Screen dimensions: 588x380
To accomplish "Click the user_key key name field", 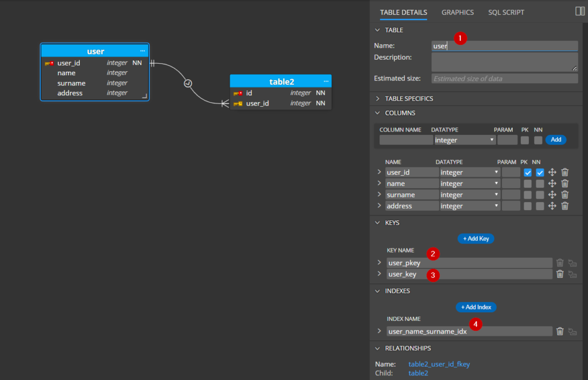I will pos(469,274).
